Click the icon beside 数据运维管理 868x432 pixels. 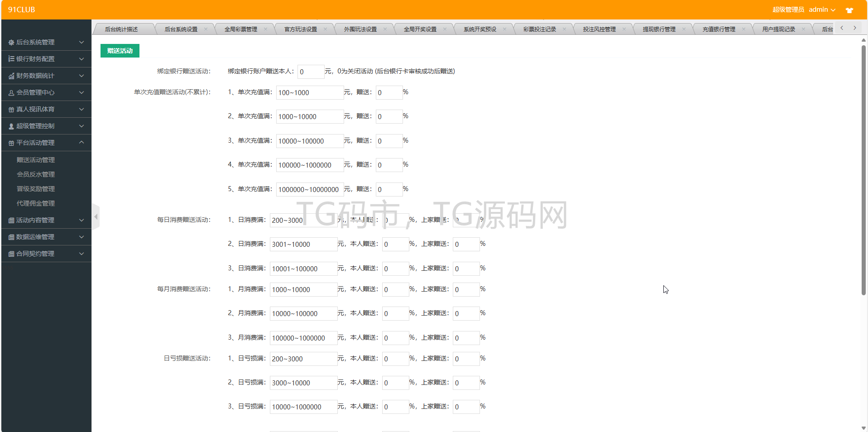(x=11, y=237)
